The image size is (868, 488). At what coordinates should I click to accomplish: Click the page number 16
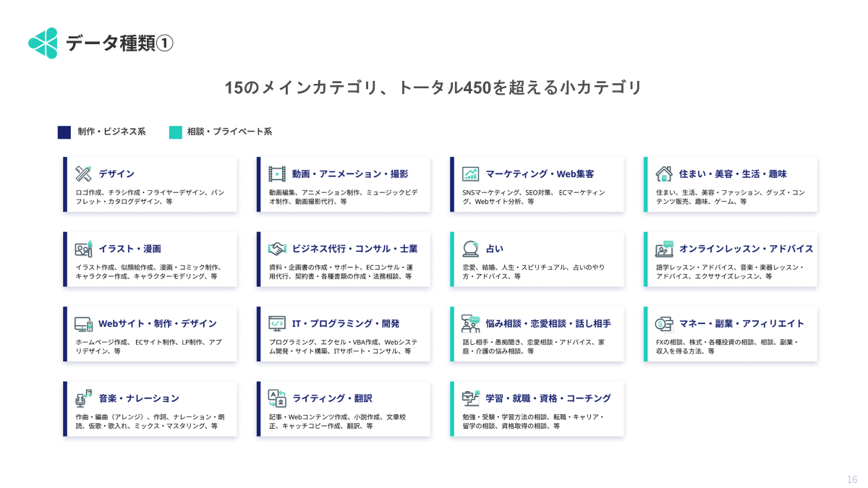click(851, 478)
